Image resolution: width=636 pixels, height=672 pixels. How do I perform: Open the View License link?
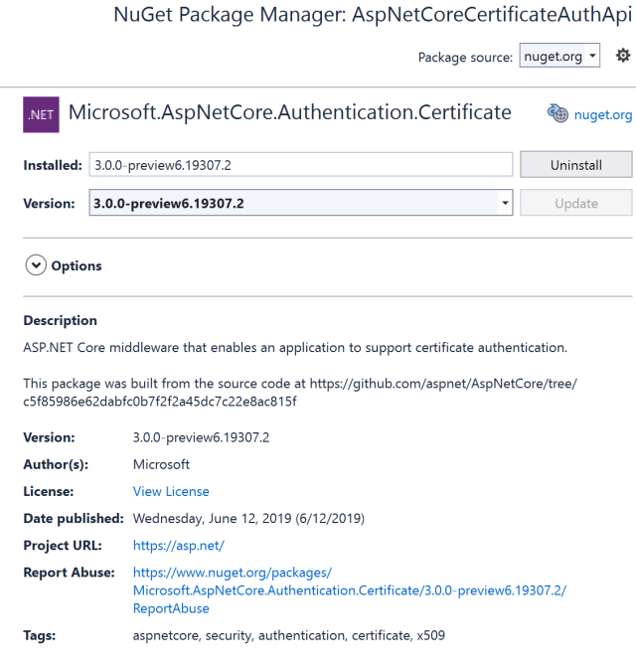171,491
